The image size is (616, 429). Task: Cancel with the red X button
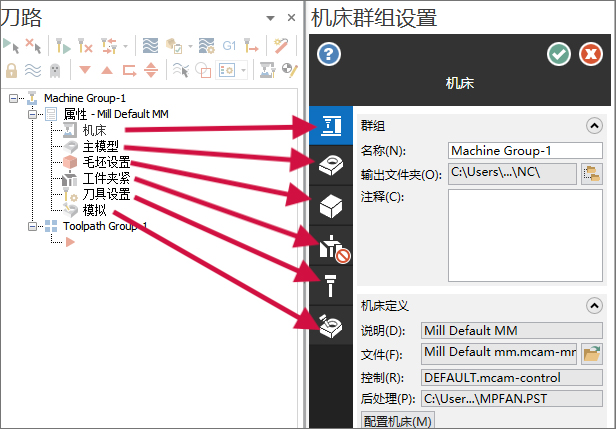pos(591,54)
